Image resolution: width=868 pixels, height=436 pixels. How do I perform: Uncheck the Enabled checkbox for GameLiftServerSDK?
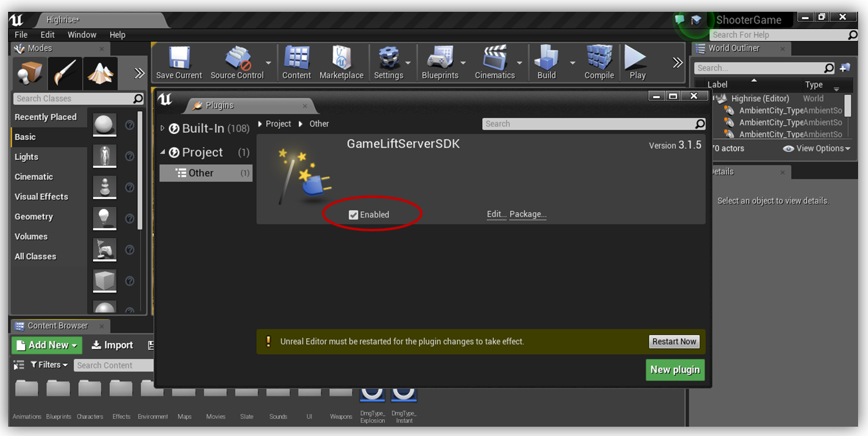click(354, 215)
